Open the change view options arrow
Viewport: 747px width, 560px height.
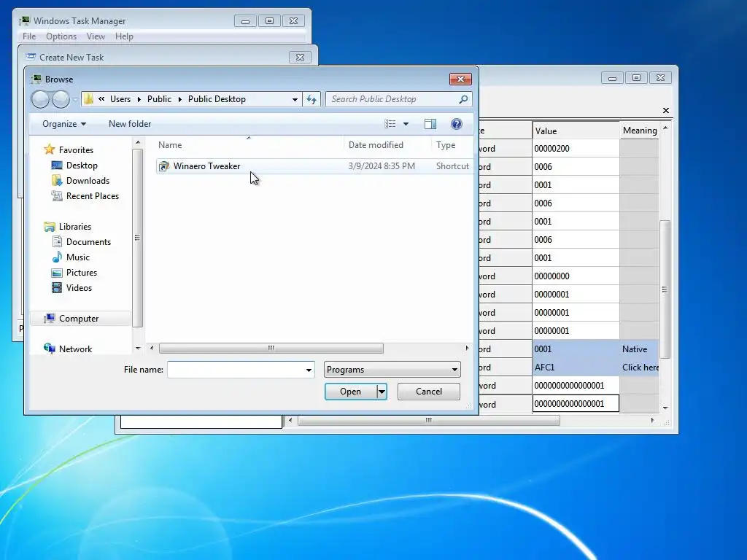(x=406, y=124)
